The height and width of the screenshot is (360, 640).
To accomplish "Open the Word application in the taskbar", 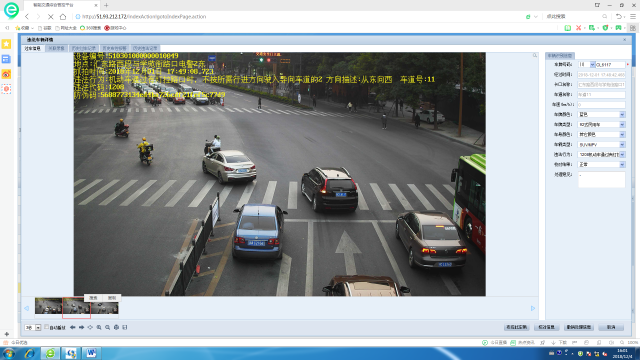I will point(91,353).
